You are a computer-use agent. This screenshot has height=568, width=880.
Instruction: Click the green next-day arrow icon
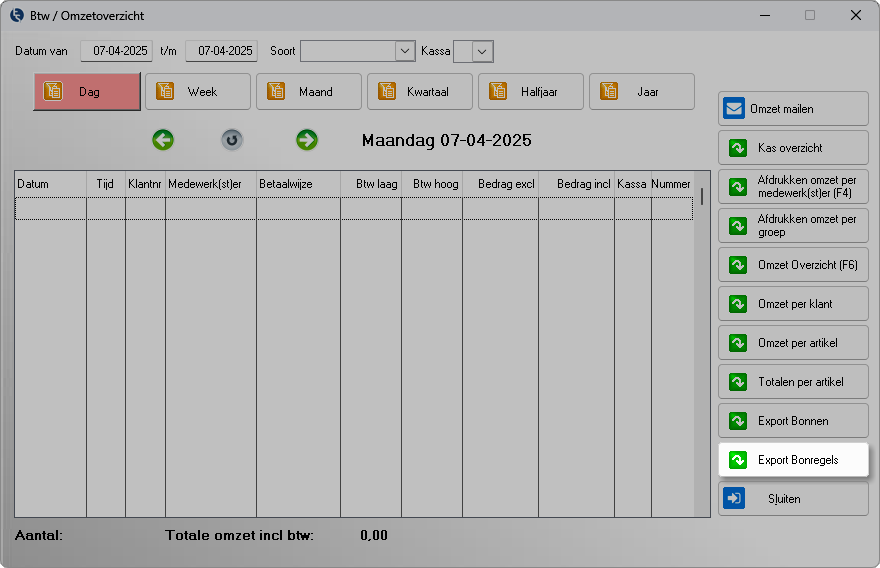307,140
